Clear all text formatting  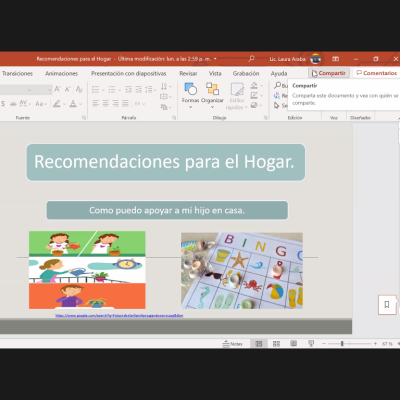point(79,89)
